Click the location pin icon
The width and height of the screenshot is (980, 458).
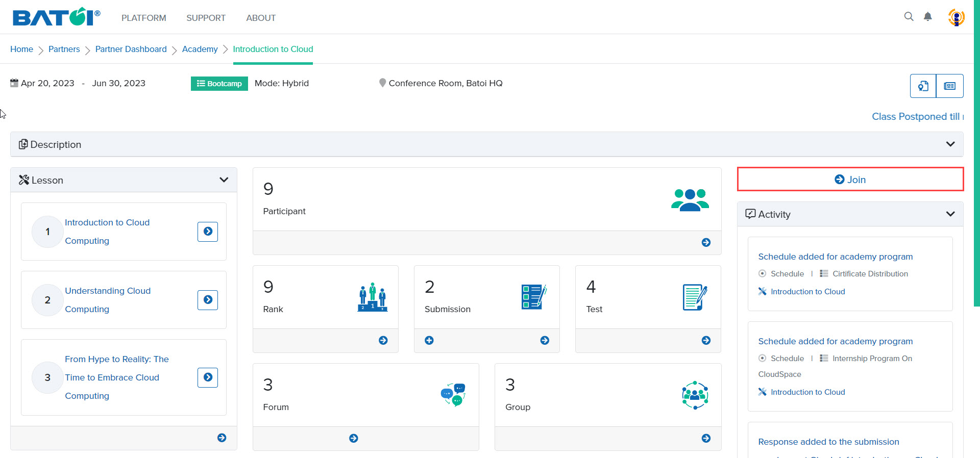pos(382,83)
